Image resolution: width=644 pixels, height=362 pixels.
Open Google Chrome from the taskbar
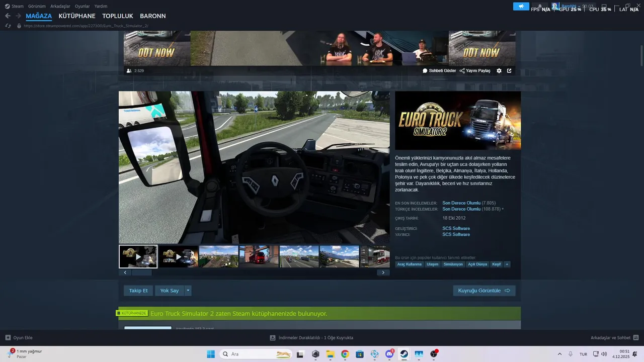pos(345,354)
